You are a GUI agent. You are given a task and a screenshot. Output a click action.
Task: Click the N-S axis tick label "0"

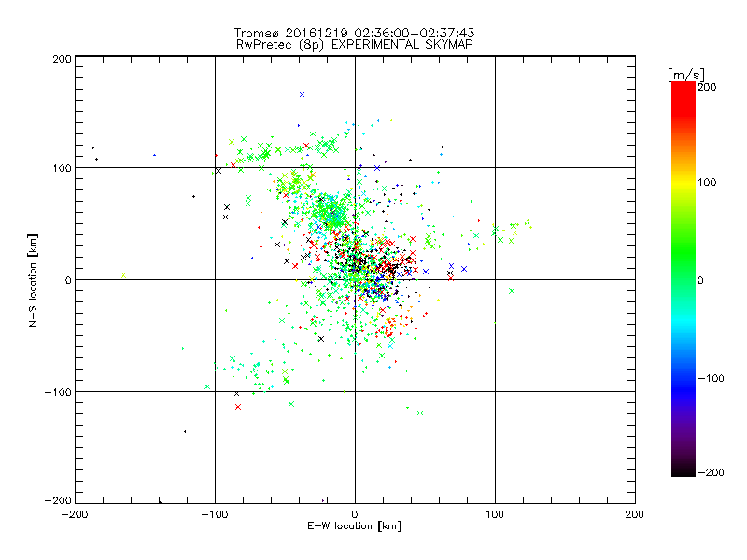[68, 280]
